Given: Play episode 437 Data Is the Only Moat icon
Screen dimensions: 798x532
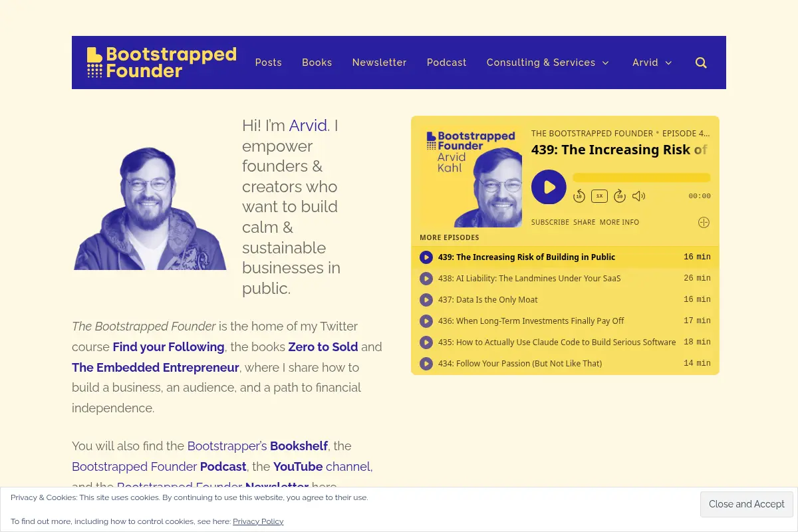Looking at the screenshot, I should (x=426, y=300).
